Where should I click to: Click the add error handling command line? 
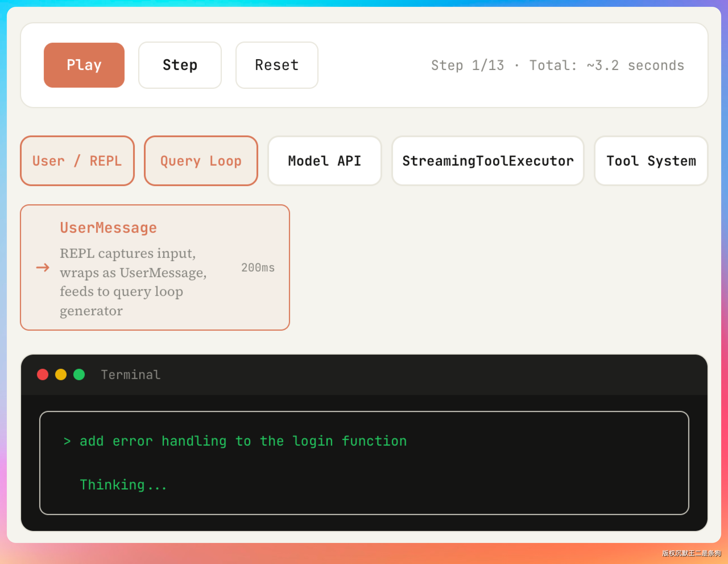(x=235, y=441)
